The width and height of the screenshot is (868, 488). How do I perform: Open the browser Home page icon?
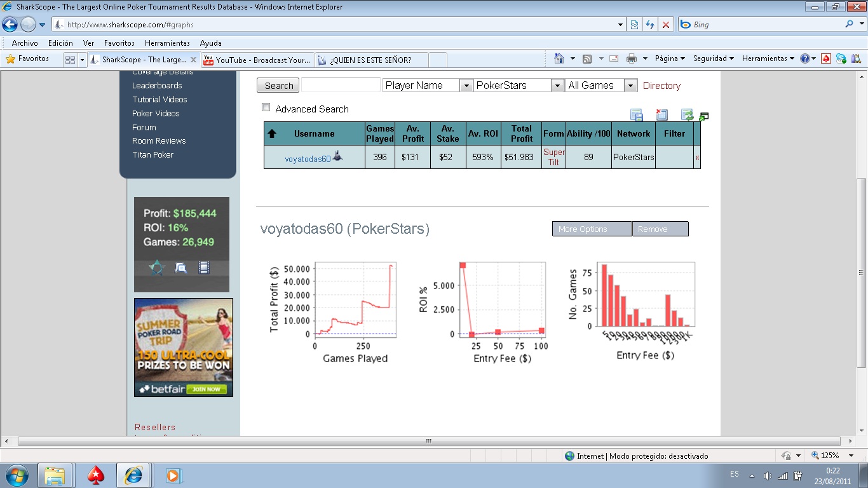[559, 58]
